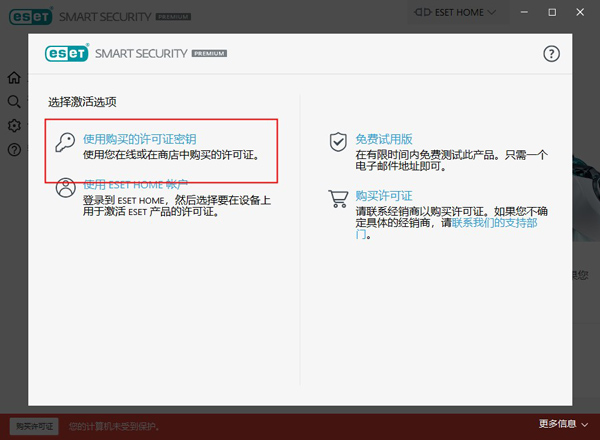The width and height of the screenshot is (600, 440).
Task: Open Setup gear icon in sidebar
Action: (x=14, y=125)
